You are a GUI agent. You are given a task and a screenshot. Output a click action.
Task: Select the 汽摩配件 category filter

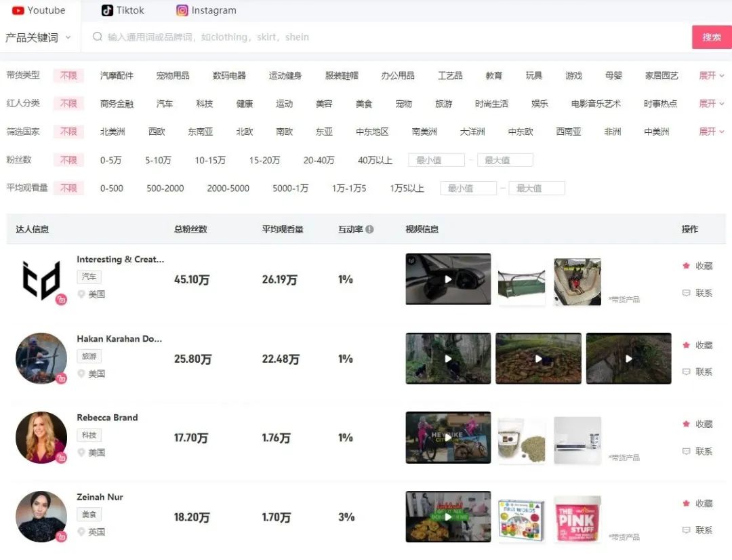pyautogui.click(x=117, y=76)
